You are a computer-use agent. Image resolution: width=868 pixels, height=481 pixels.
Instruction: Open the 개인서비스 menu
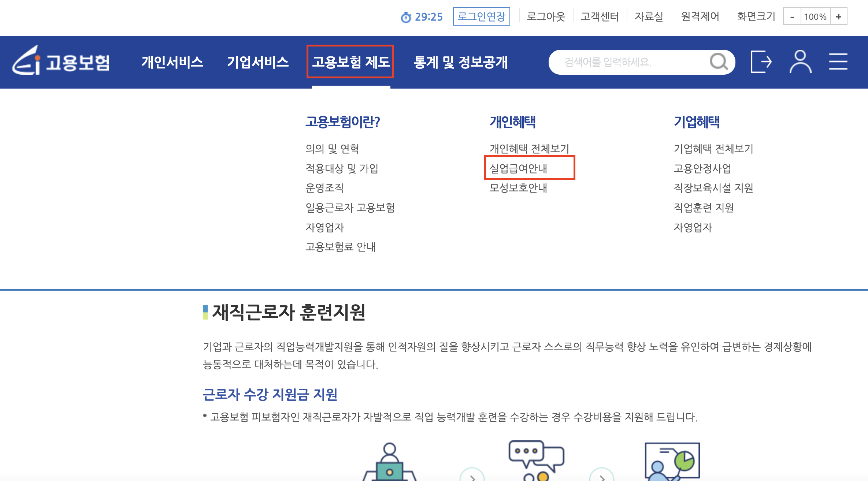pyautogui.click(x=172, y=62)
